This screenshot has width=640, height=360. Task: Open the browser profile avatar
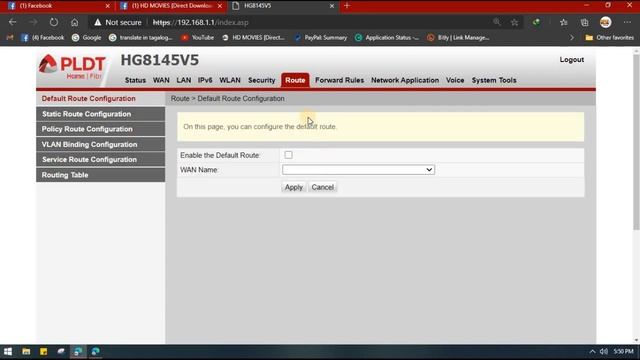(x=605, y=22)
